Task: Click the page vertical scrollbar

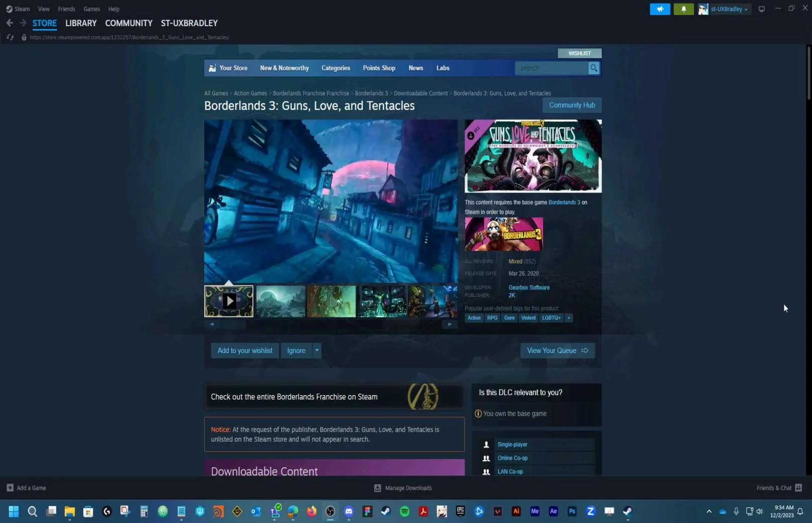Action: coord(808,73)
